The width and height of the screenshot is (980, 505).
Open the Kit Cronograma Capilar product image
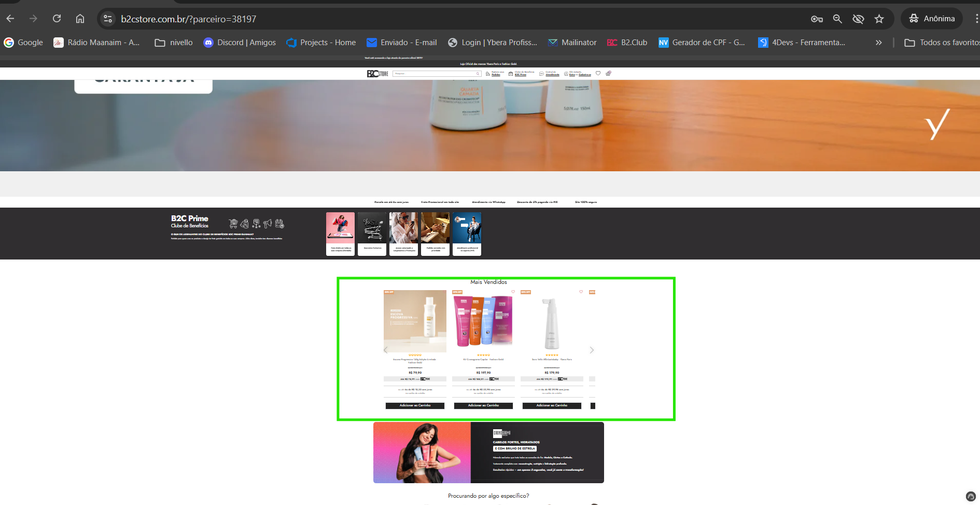point(483,321)
